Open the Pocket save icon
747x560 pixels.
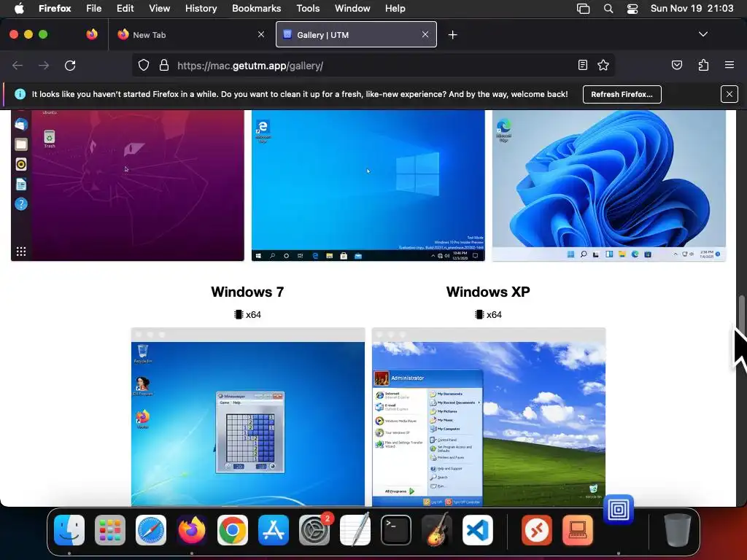point(677,65)
